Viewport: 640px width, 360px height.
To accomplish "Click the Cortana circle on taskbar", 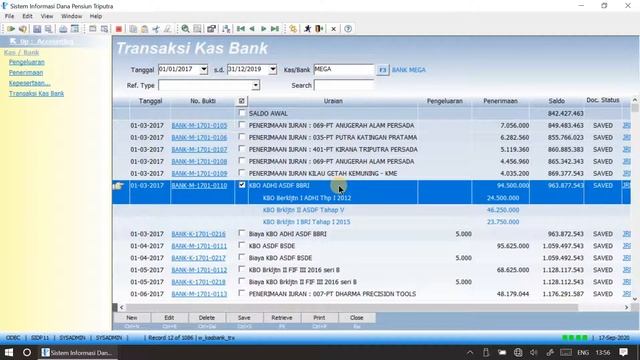I will 27,352.
